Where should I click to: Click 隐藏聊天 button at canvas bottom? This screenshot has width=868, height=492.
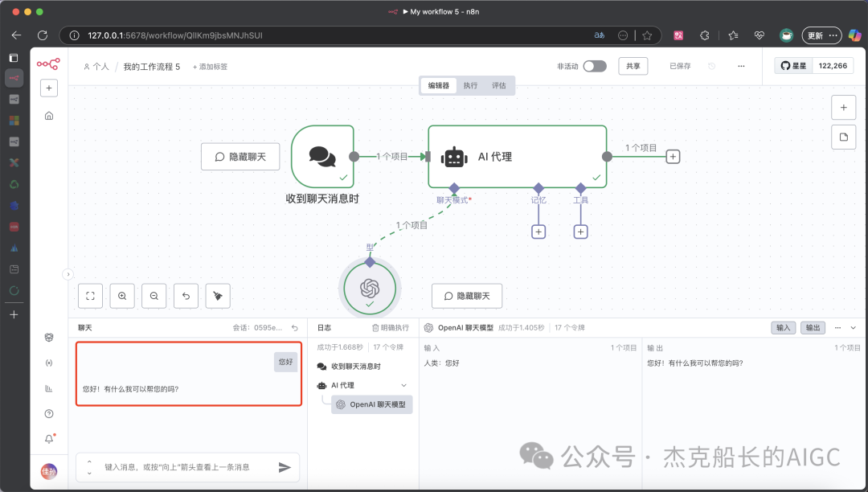coord(467,296)
